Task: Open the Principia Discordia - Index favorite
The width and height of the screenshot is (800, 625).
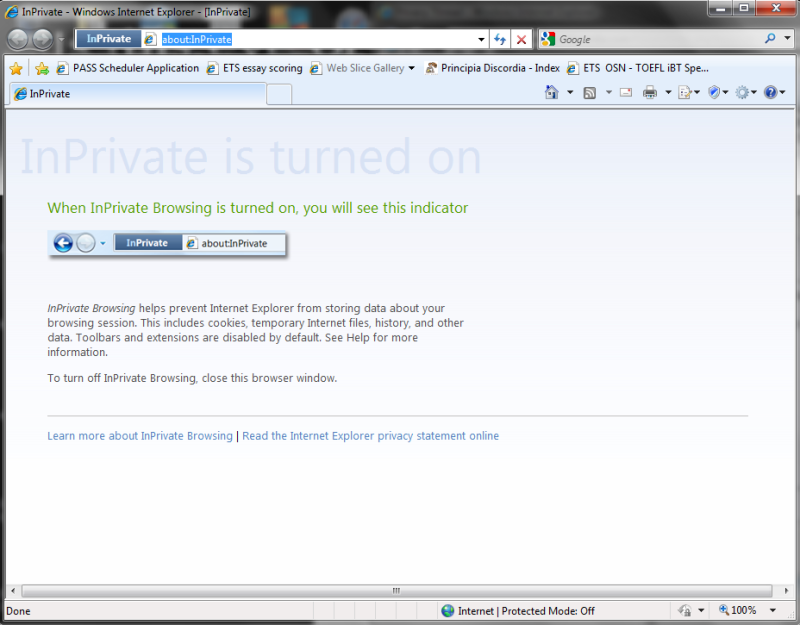Action: click(492, 68)
